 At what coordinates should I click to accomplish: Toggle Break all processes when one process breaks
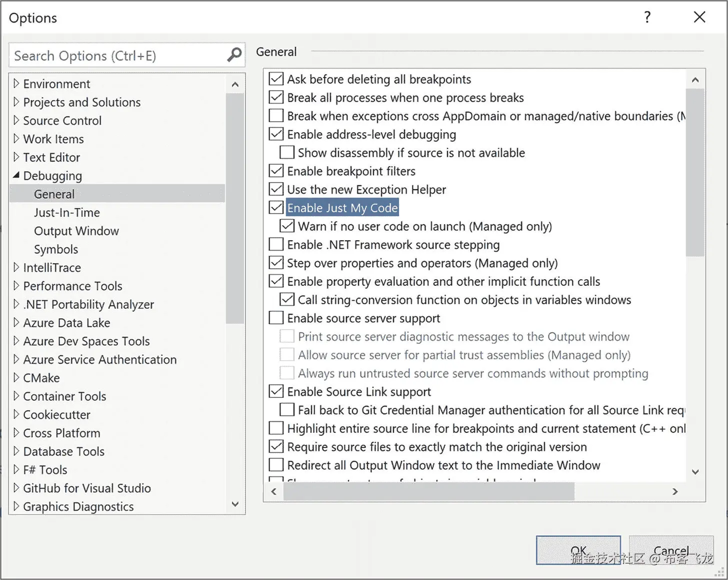(x=276, y=98)
